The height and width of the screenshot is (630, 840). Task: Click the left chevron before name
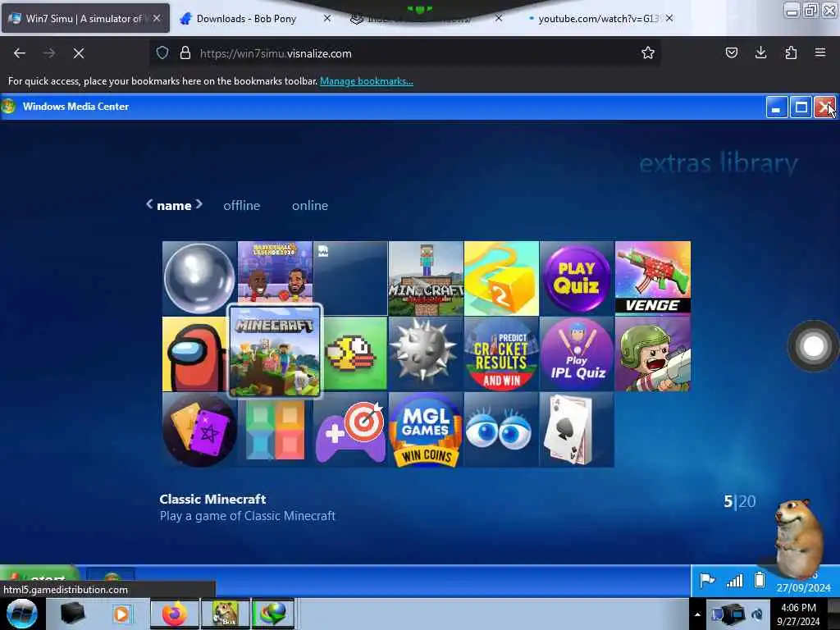coord(149,204)
